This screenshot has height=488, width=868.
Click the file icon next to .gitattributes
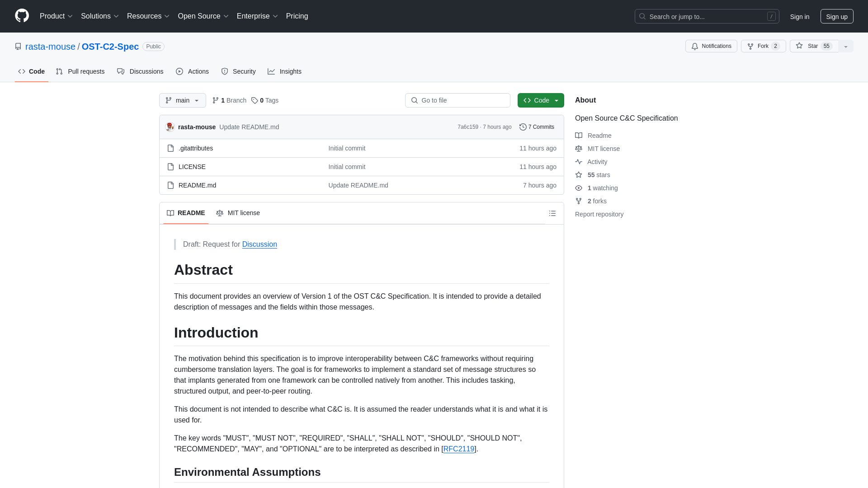[x=170, y=148]
